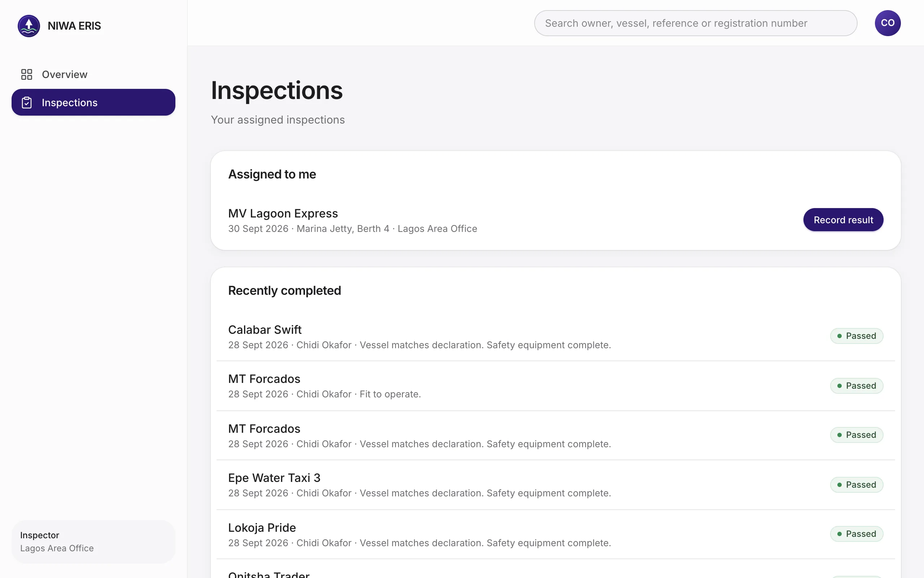Image resolution: width=924 pixels, height=578 pixels.
Task: Focus the owner, vessel search field
Action: click(x=695, y=23)
